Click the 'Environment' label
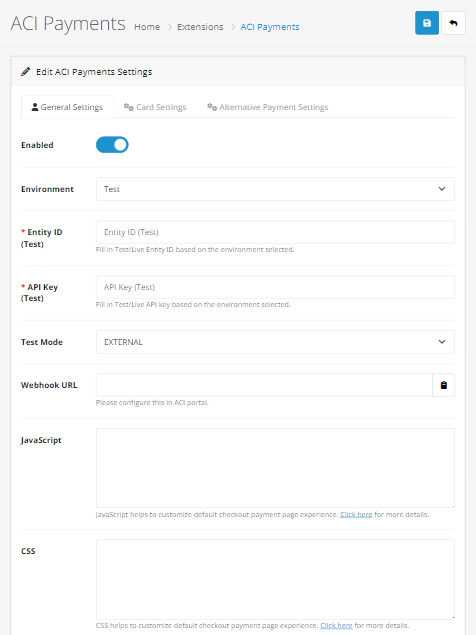 click(47, 189)
